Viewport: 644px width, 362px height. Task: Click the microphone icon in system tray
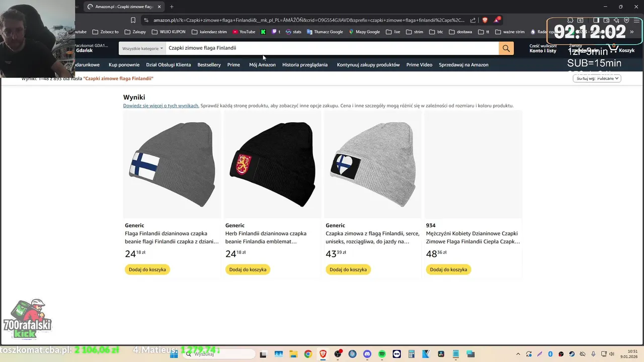[x=594, y=354]
